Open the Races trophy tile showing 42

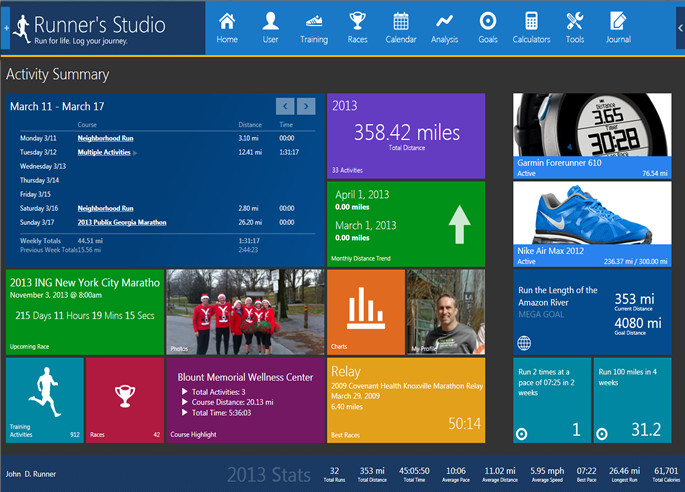point(125,400)
